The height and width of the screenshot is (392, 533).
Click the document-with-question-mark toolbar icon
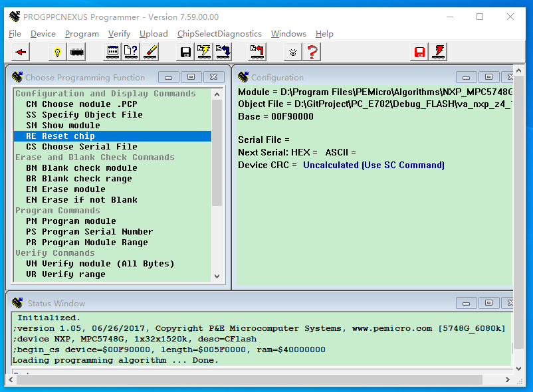(130, 51)
